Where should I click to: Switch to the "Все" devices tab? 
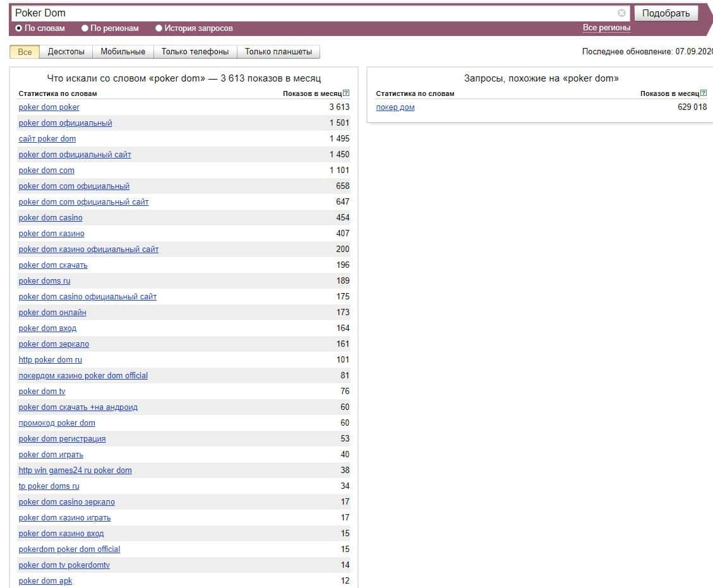click(x=25, y=52)
